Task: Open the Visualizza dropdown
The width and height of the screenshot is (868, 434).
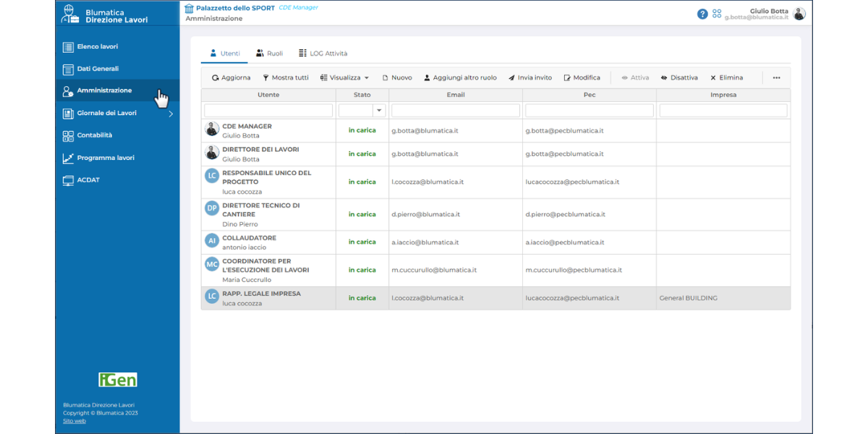Action: pyautogui.click(x=344, y=77)
